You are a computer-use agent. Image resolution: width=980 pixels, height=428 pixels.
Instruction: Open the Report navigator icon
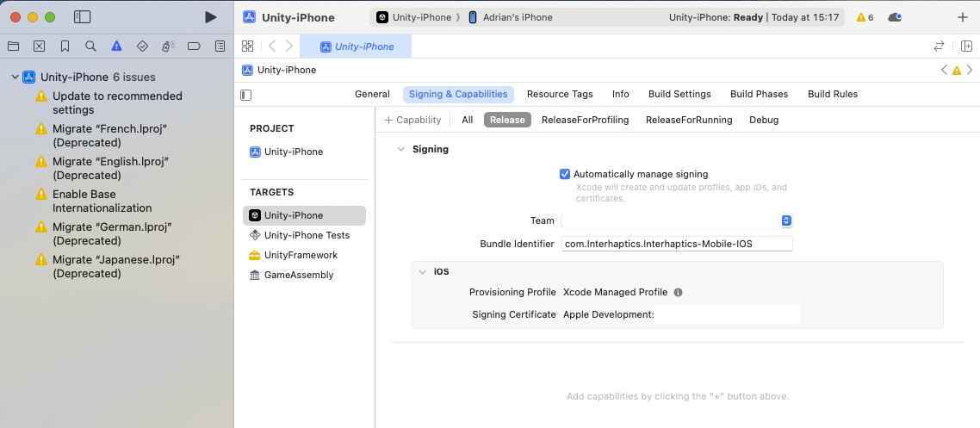220,46
